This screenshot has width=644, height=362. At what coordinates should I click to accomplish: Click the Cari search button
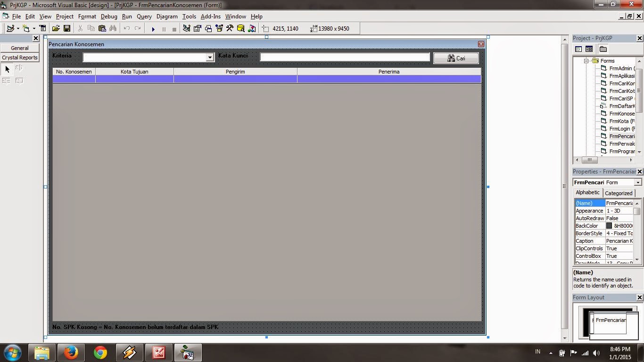pos(455,58)
